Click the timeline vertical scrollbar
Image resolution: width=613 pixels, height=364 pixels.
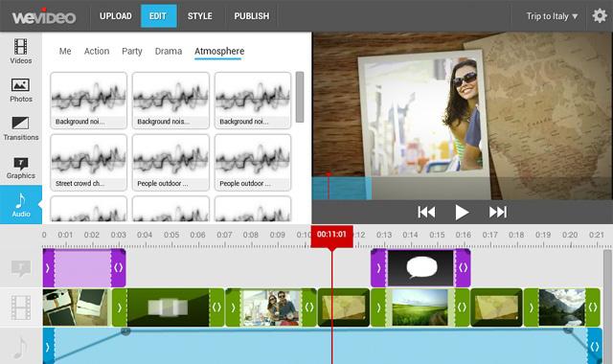click(x=607, y=307)
